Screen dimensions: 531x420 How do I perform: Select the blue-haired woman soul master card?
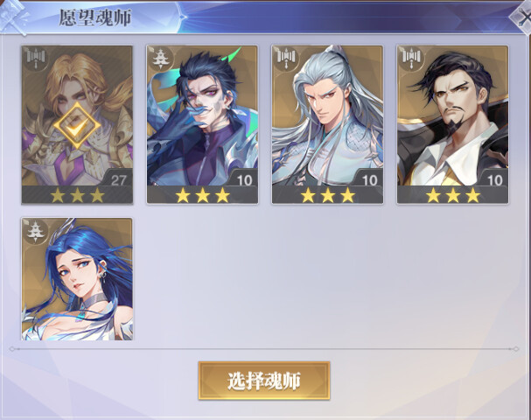click(x=77, y=279)
